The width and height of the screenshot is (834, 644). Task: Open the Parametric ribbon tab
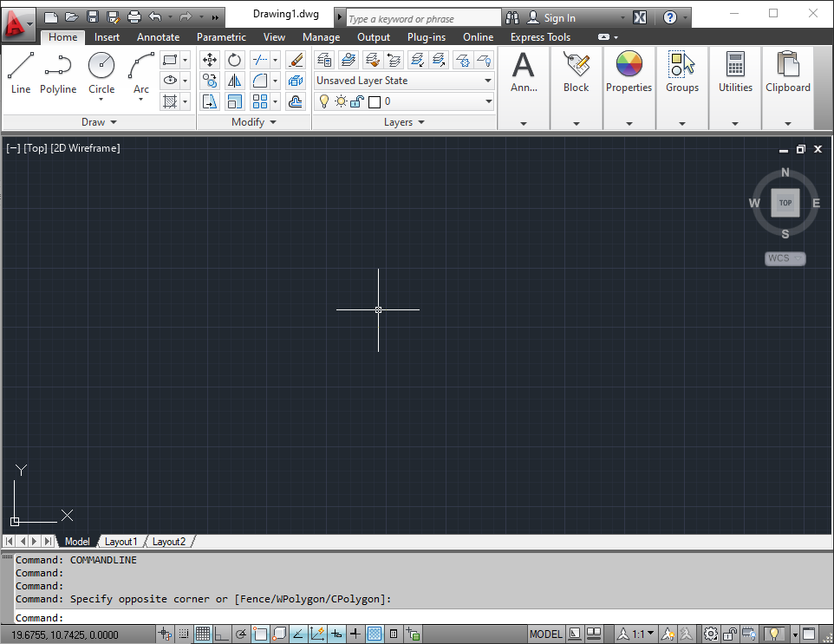[221, 37]
